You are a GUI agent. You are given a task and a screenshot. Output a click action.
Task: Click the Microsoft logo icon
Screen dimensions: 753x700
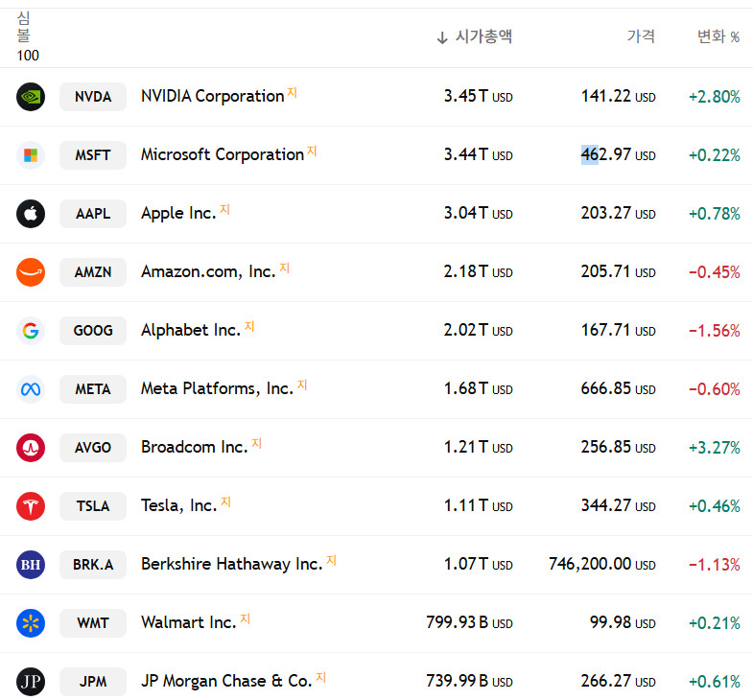pyautogui.click(x=31, y=155)
